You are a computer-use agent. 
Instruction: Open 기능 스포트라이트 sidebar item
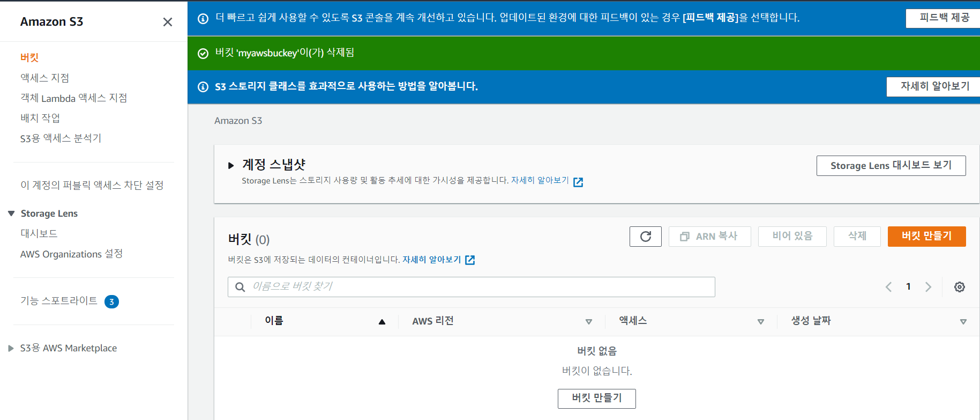coord(59,301)
